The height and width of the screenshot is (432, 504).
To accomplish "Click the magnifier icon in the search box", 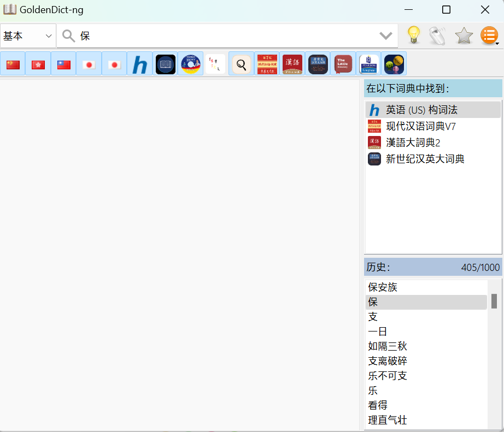I will point(68,35).
